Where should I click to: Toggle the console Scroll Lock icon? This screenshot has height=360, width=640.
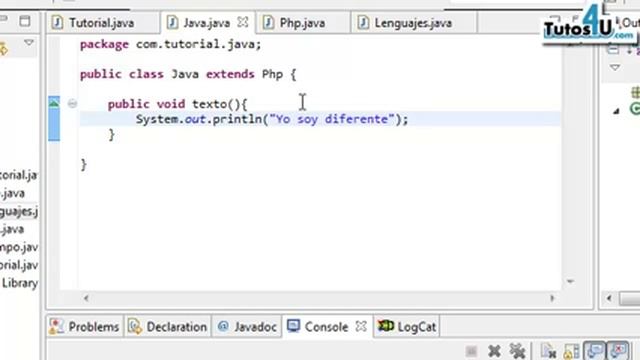(571, 351)
